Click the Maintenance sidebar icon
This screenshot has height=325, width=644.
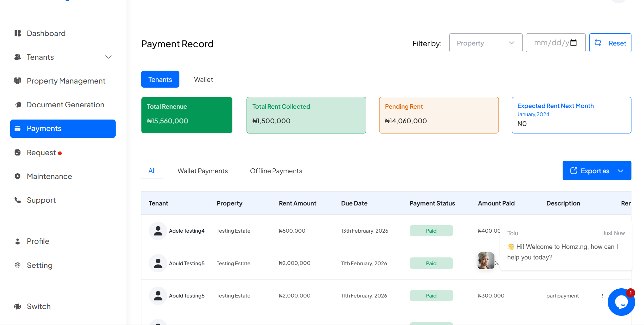pos(18,176)
